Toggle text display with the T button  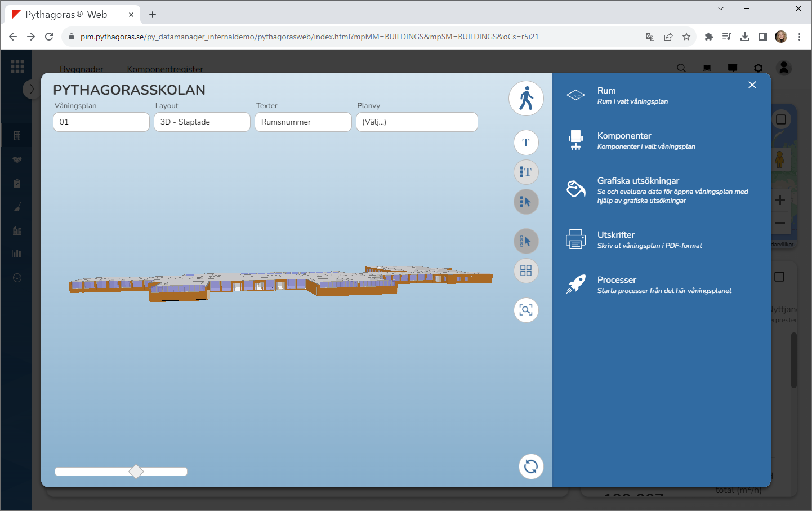[x=526, y=143]
